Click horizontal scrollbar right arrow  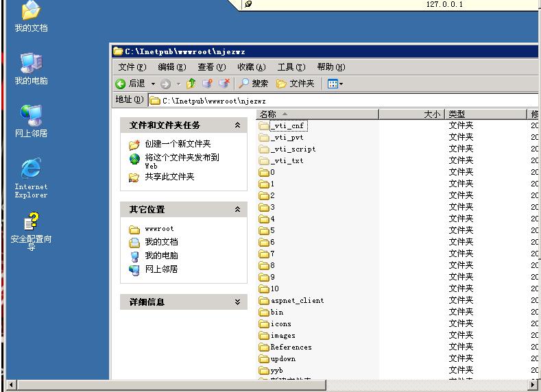click(x=533, y=384)
